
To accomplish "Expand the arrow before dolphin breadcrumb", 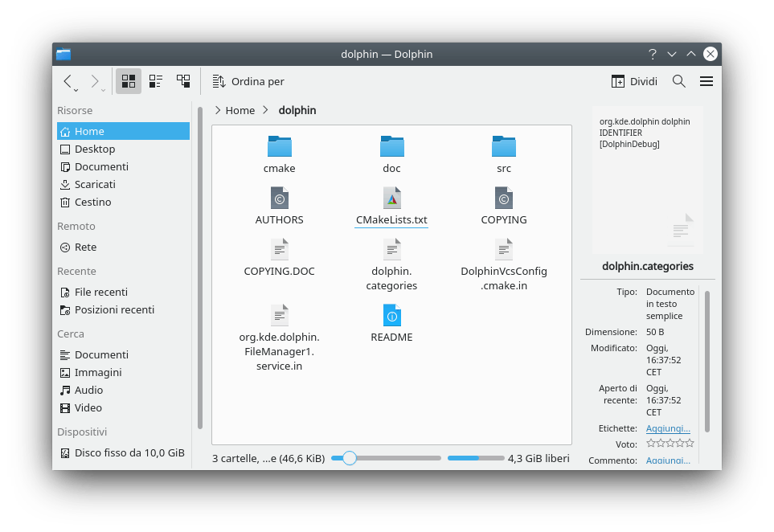I will [x=266, y=110].
